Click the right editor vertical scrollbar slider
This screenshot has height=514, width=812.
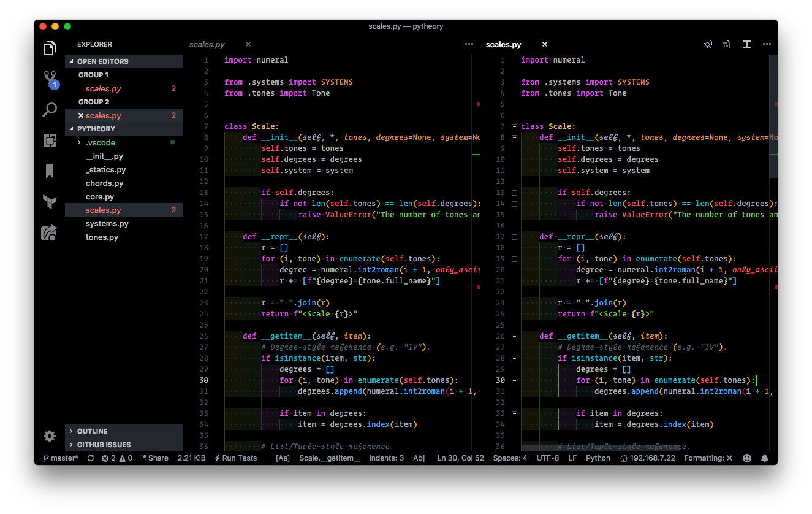tap(773, 117)
